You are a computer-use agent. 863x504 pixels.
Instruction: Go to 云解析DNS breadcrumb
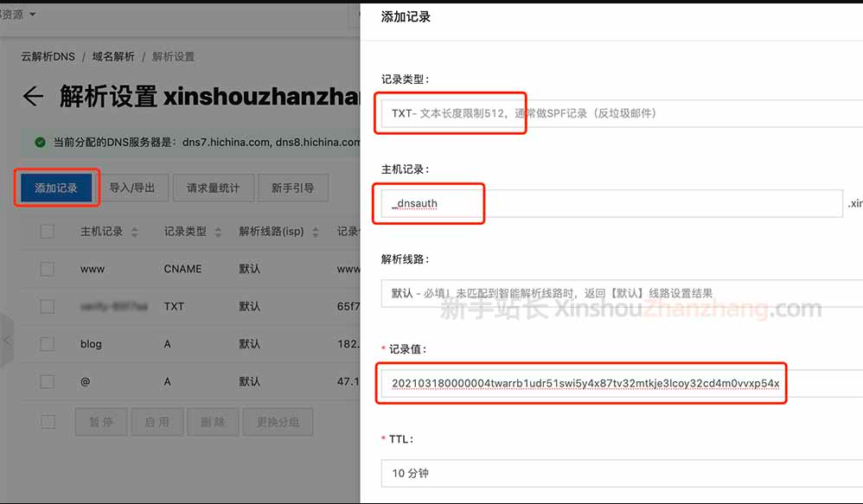coord(48,56)
